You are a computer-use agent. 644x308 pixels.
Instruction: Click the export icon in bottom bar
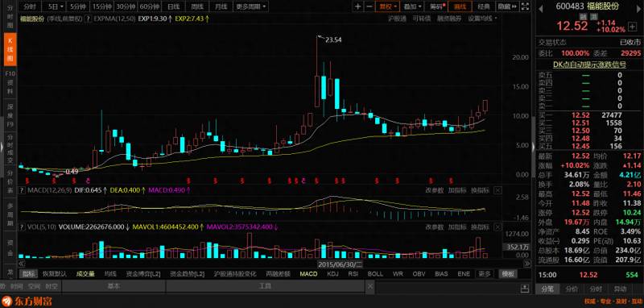coord(524,288)
